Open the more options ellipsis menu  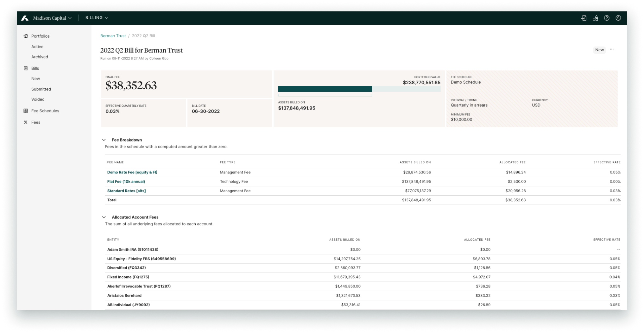(x=612, y=49)
